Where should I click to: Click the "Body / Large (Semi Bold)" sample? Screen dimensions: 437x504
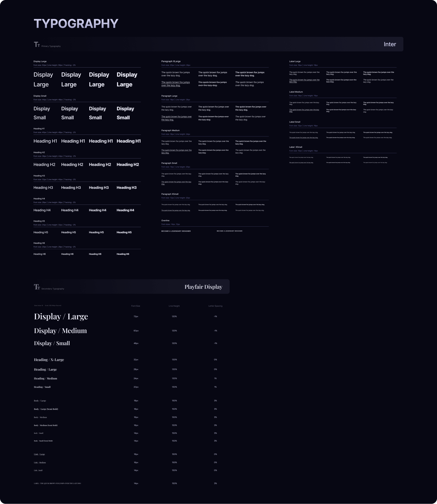click(x=46, y=409)
